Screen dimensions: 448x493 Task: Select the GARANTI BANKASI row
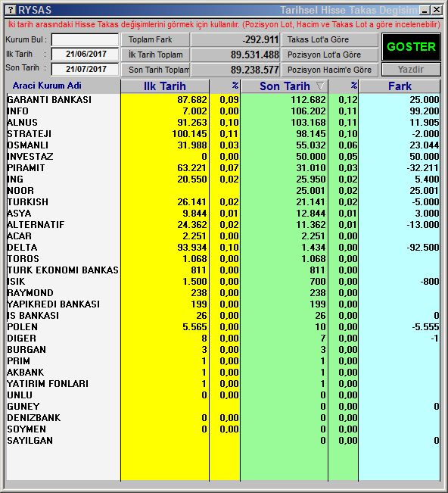(x=223, y=100)
